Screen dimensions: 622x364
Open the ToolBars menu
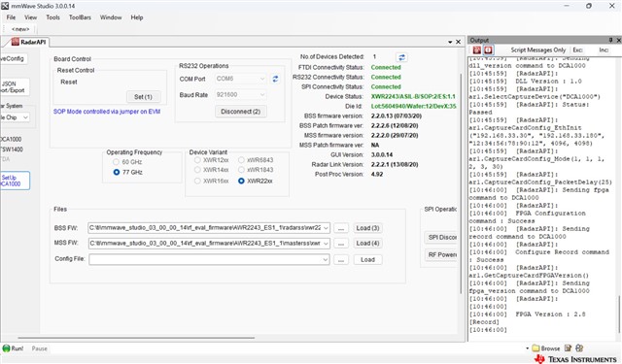click(x=80, y=17)
